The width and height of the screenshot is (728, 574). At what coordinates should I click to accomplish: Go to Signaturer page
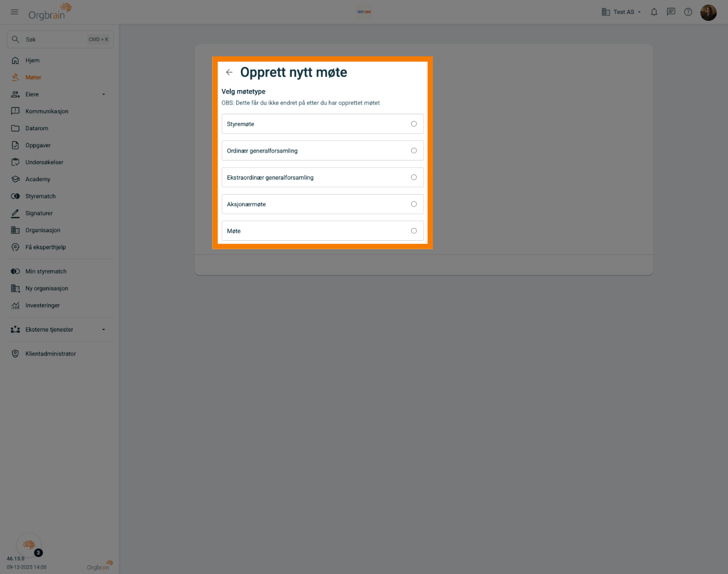click(60, 214)
